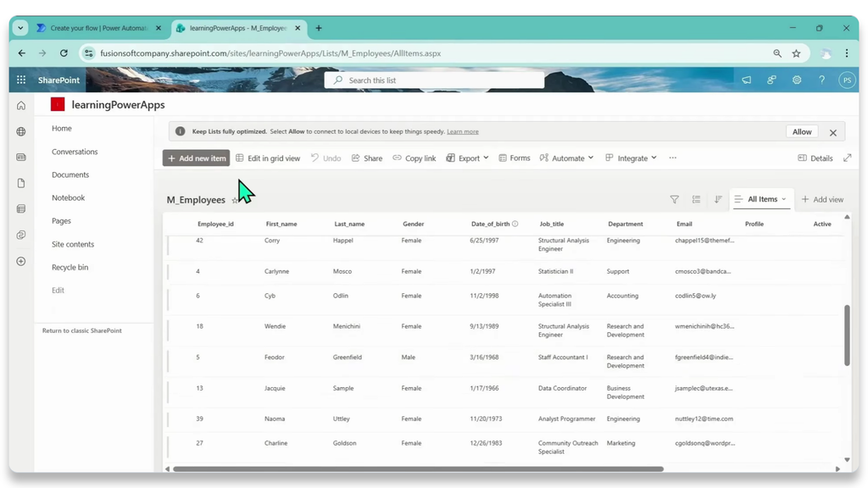This screenshot has height=488, width=868.
Task: Go to Home in site navigation
Action: click(61, 128)
